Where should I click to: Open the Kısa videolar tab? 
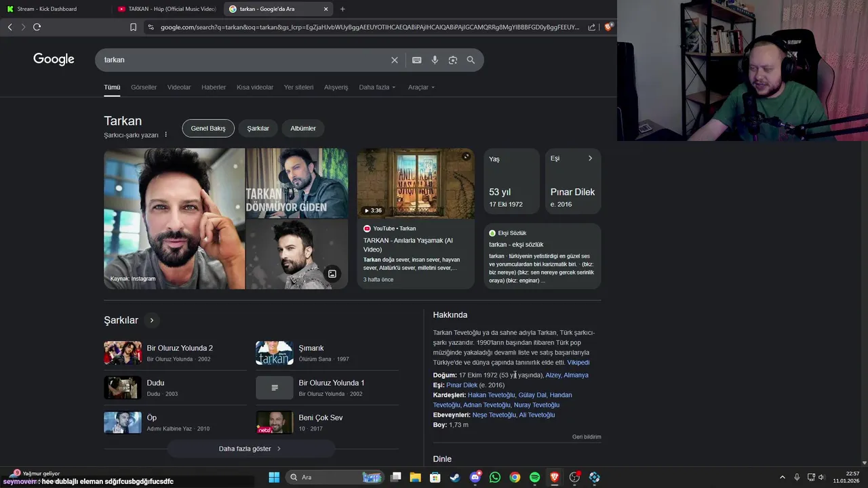tap(255, 87)
